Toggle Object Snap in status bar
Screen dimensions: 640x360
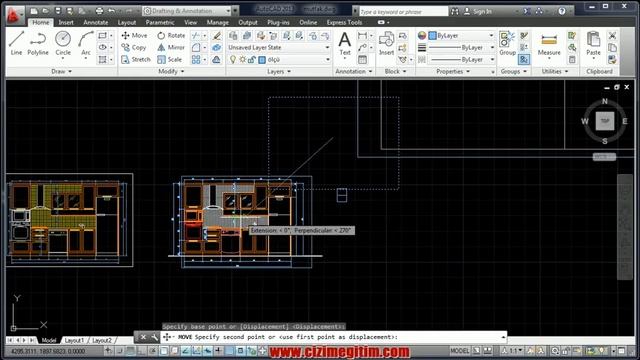[x=164, y=351]
